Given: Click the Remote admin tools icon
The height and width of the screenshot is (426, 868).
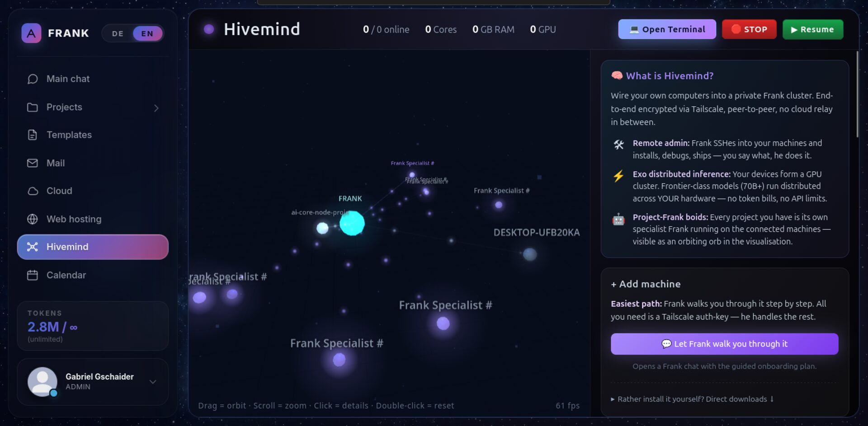Looking at the screenshot, I should pyautogui.click(x=618, y=145).
